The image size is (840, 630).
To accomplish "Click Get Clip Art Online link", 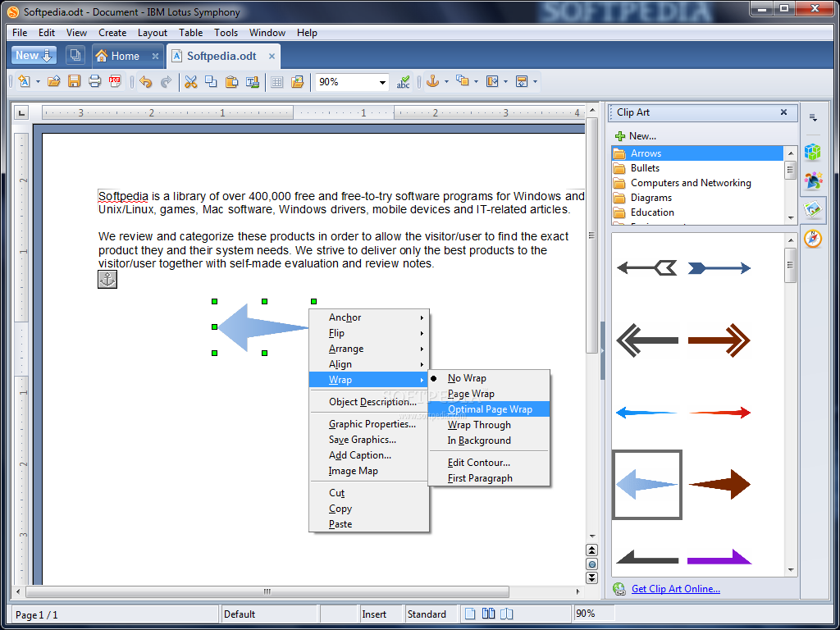I will coord(676,589).
